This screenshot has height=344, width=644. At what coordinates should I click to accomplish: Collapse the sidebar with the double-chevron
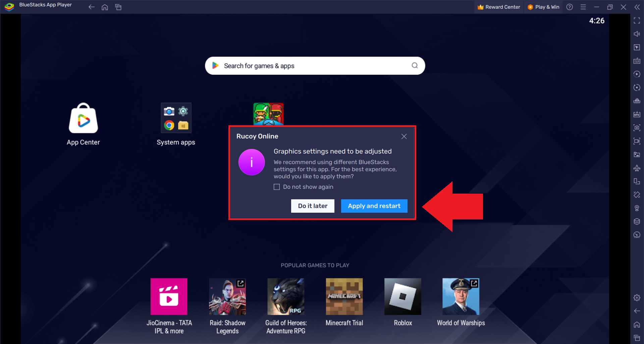pos(638,7)
